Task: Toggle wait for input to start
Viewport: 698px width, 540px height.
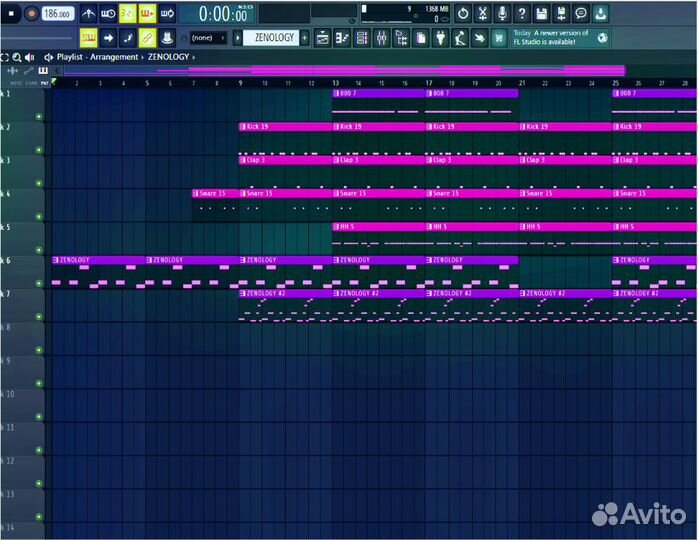Action: pyautogui.click(x=108, y=14)
